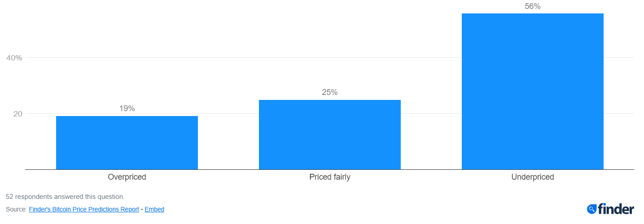This screenshot has height=224, width=644.
Task: Click the finder magnifier logo icon
Action: click(x=592, y=209)
